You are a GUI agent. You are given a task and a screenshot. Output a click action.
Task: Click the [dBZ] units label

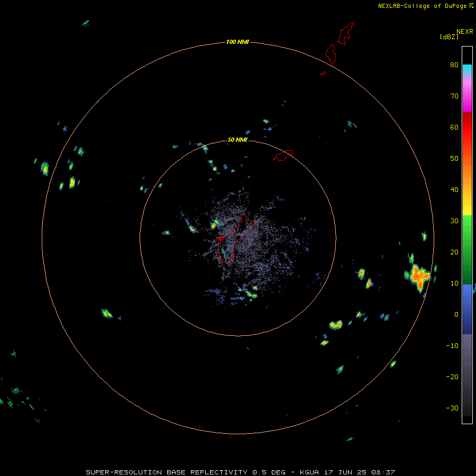click(x=449, y=37)
